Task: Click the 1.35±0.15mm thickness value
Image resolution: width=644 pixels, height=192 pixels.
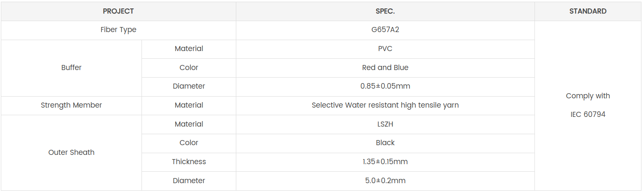Action: click(x=385, y=162)
